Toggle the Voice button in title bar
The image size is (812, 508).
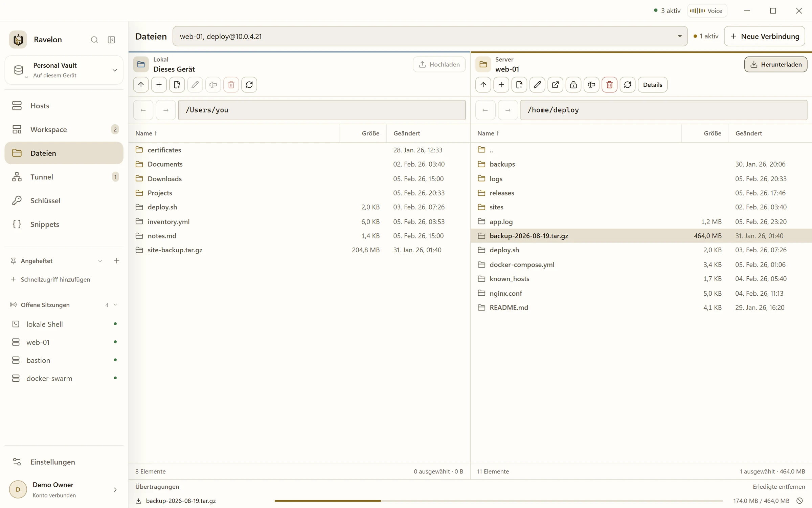707,11
